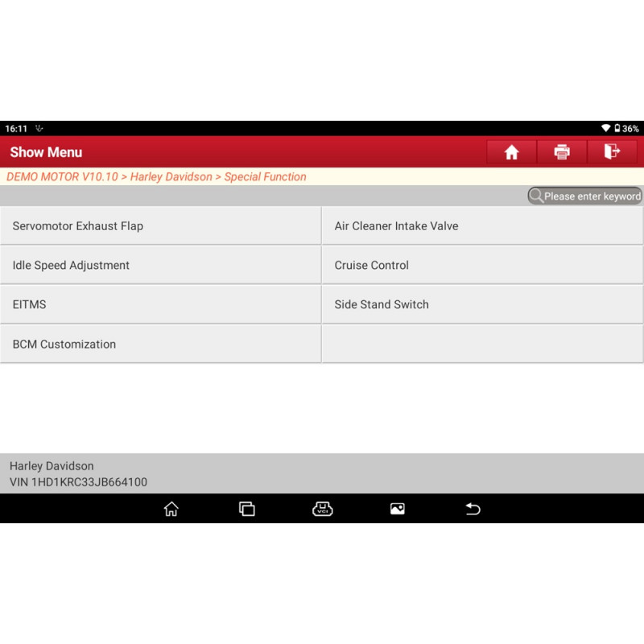Tap the VCI connector icon
The image size is (644, 644).
(322, 509)
